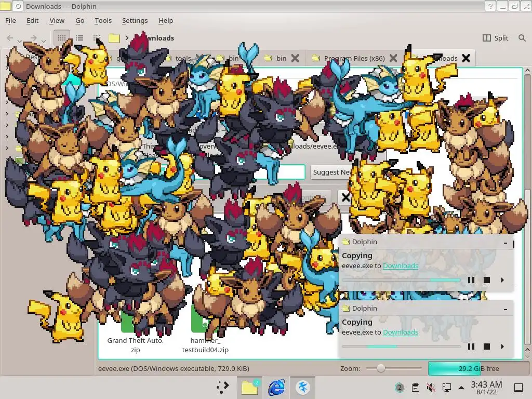The image size is (532, 399).
Task: Open Downloads link in the lower copy notification
Action: 401,332
